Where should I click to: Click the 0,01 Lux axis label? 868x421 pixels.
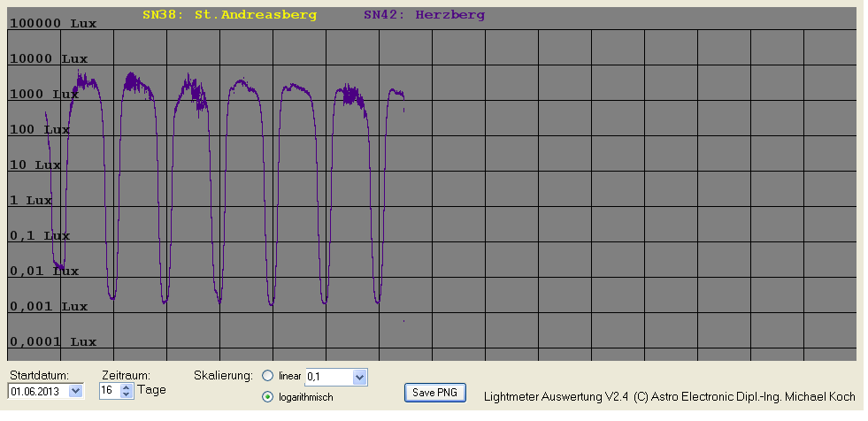[44, 272]
